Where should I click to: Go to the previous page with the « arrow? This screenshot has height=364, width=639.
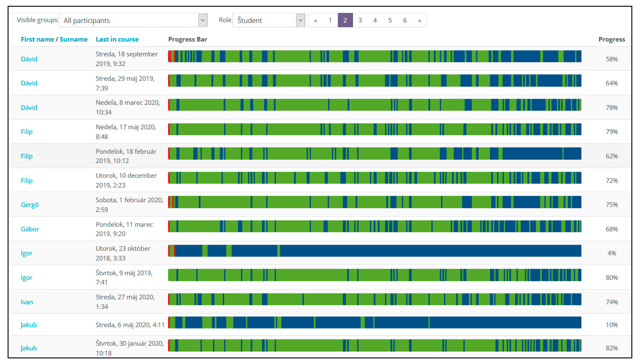pyautogui.click(x=315, y=20)
